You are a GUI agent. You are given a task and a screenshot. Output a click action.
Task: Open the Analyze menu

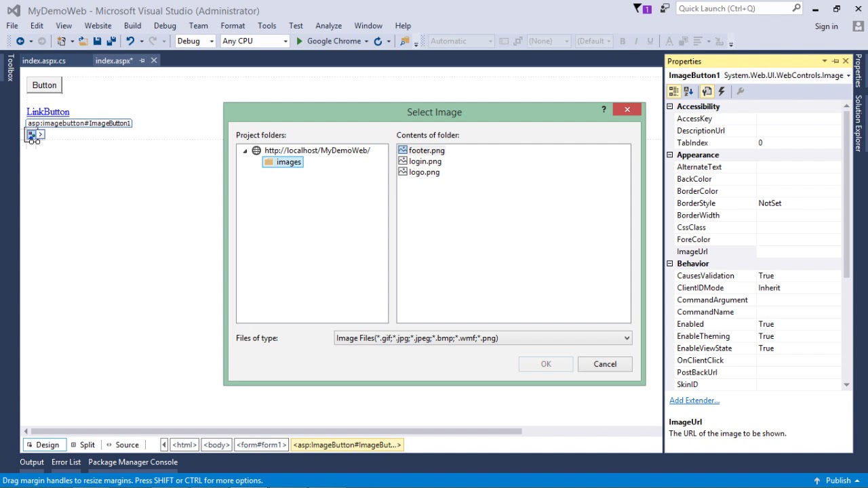[328, 26]
